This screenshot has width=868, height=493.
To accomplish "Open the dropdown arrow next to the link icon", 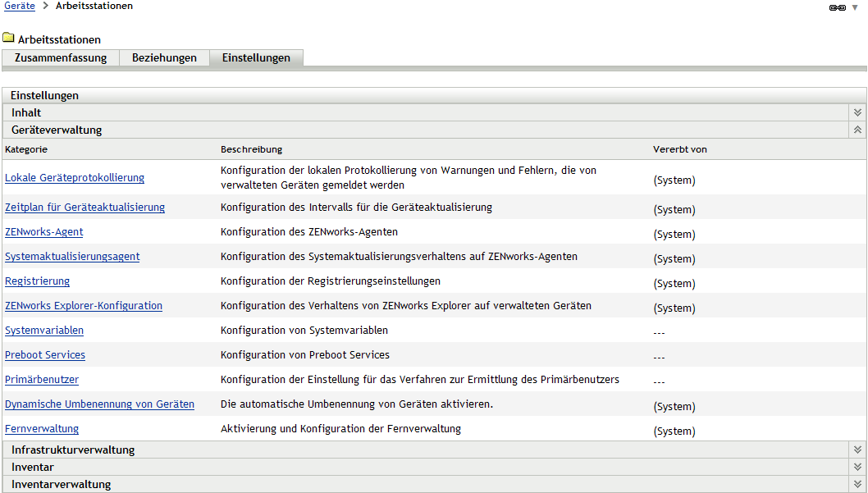I will click(x=856, y=7).
